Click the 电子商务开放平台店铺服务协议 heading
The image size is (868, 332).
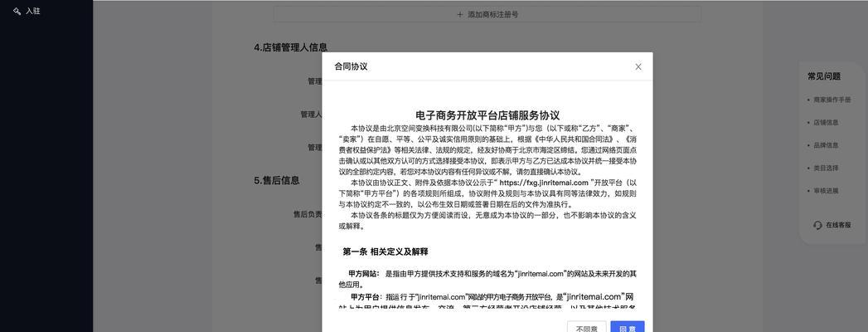pos(487,115)
